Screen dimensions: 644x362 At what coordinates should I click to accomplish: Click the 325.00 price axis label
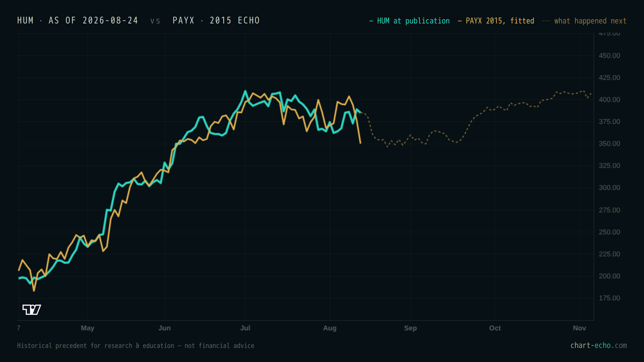[609, 165]
